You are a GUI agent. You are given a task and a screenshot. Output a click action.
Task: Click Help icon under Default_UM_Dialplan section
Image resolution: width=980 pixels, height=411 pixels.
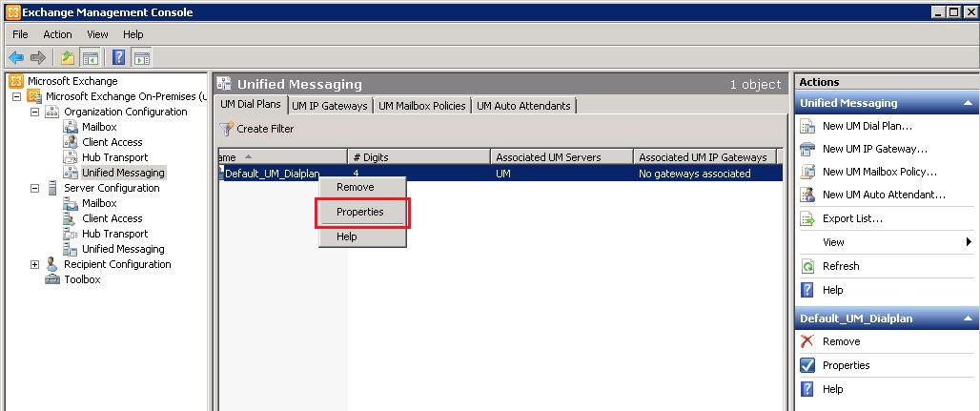click(x=807, y=389)
